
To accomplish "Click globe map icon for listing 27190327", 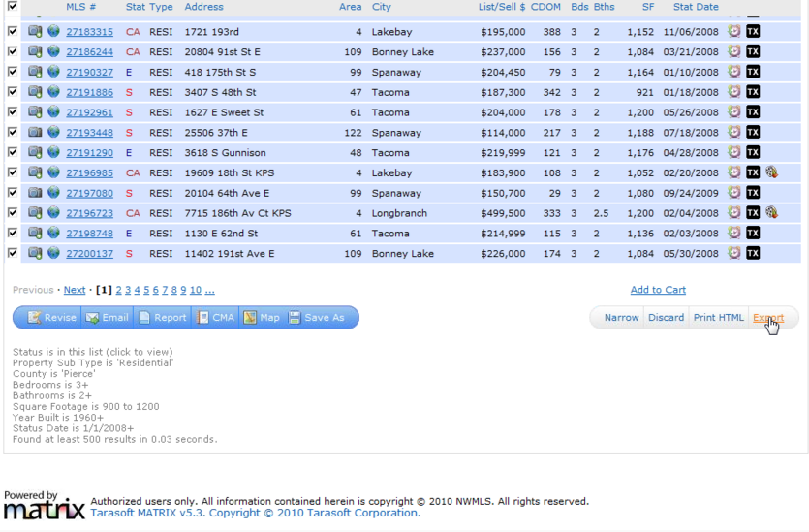I will point(53,72).
